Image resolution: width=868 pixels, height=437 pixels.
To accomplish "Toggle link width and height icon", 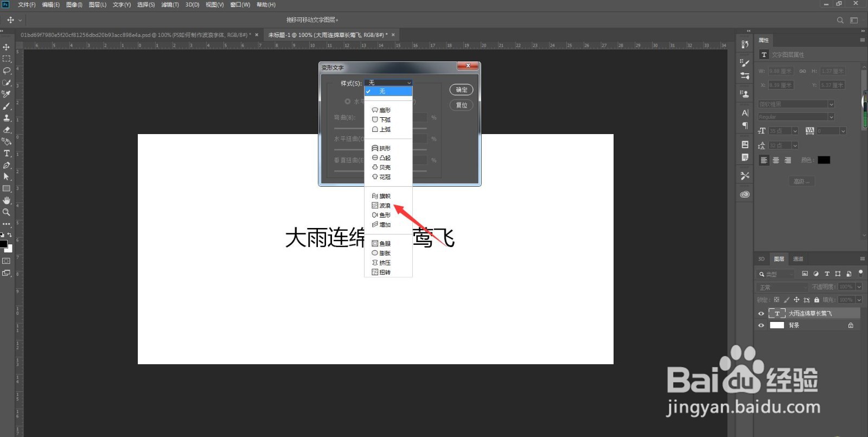I will point(802,71).
